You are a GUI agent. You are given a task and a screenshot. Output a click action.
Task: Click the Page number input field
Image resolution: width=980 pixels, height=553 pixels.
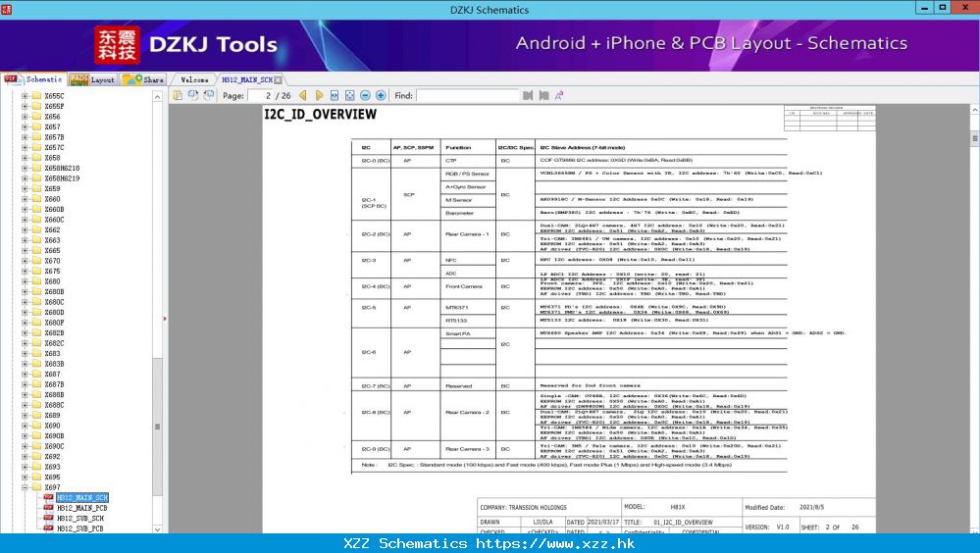(x=262, y=96)
